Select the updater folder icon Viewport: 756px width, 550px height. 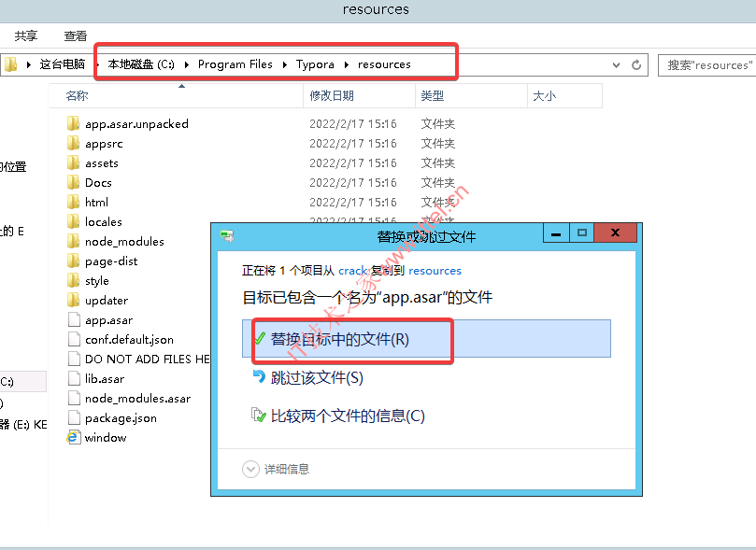pos(73,301)
